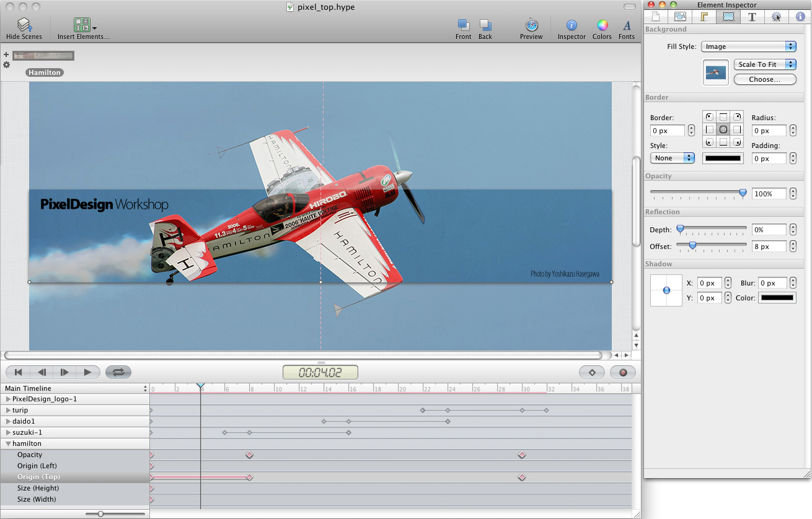The width and height of the screenshot is (812, 519).
Task: Switch to the Element inspector tab
Action: (x=728, y=17)
